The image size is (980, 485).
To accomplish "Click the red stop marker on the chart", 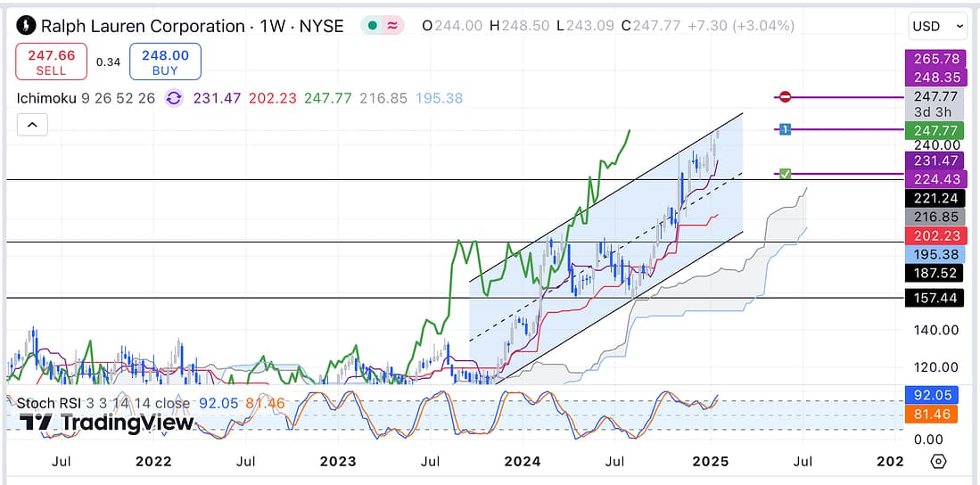I will point(785,96).
